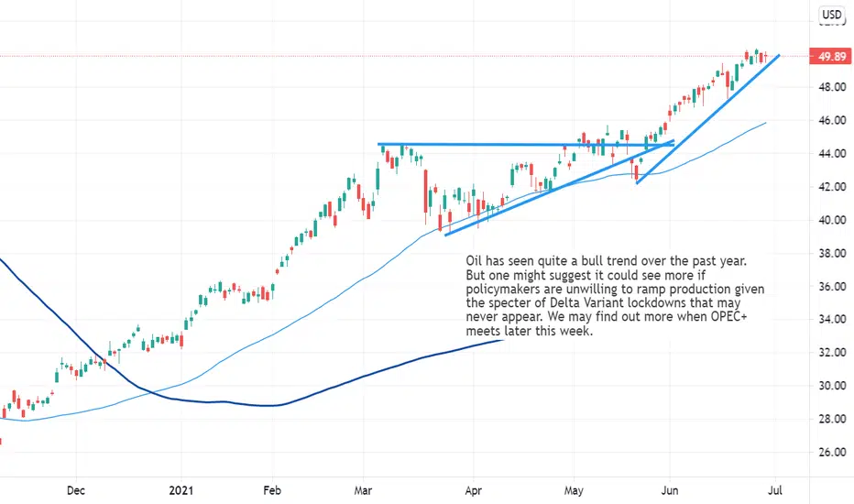The image size is (854, 504).
Task: Select the steep trendline ending near July
Action: pyautogui.click(x=708, y=119)
